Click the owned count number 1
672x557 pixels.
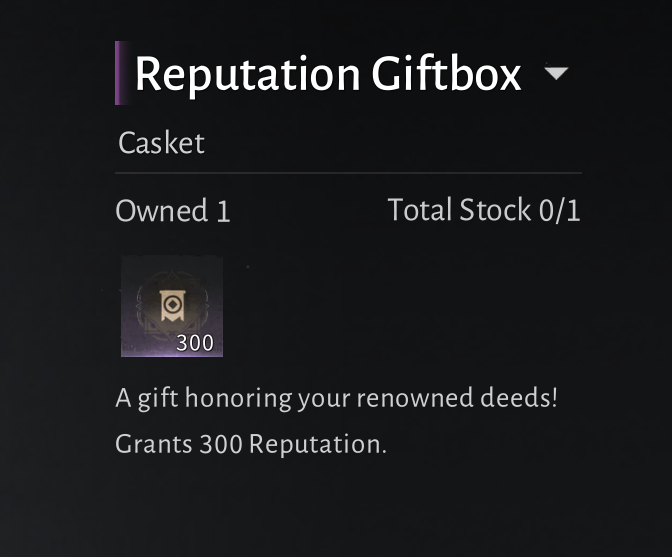pyautogui.click(x=223, y=211)
